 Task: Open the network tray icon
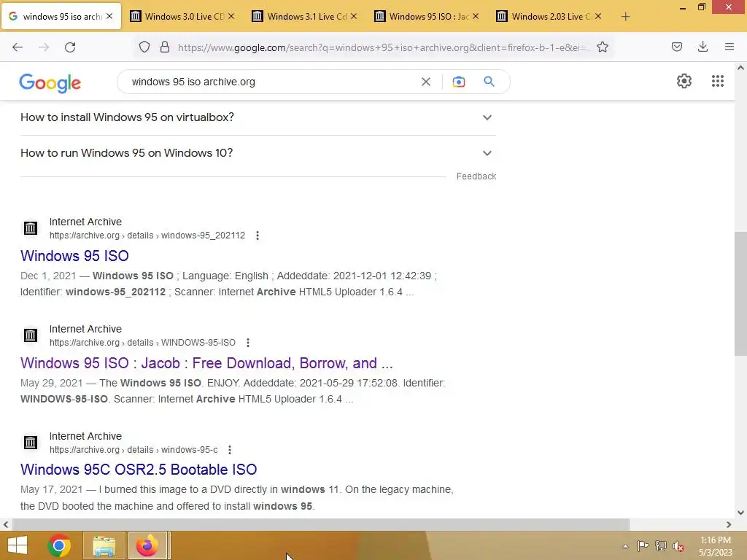pos(661,545)
